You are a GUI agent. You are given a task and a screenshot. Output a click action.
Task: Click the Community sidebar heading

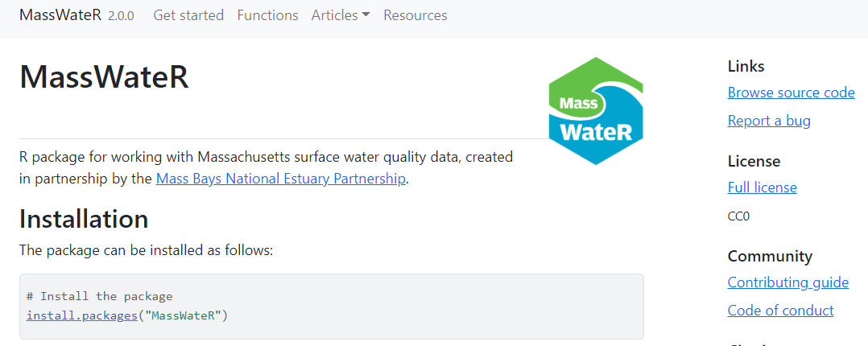click(x=770, y=256)
